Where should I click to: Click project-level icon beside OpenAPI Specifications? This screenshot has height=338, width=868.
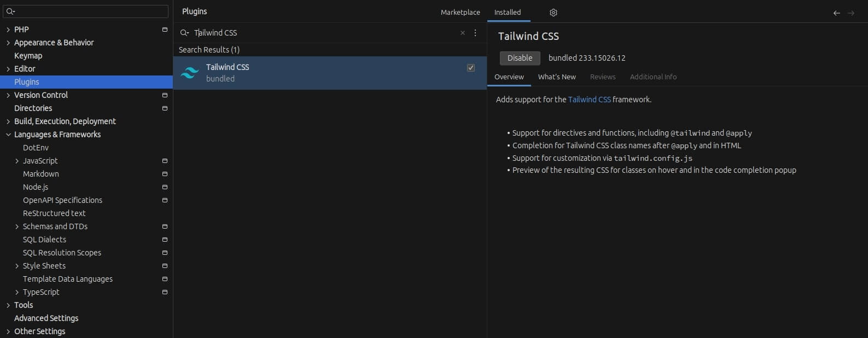point(165,200)
